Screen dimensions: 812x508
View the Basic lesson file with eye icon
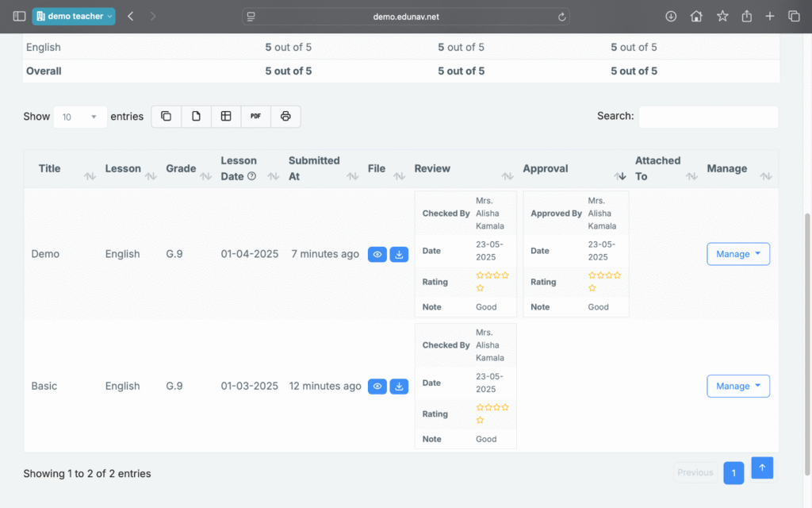click(x=377, y=387)
